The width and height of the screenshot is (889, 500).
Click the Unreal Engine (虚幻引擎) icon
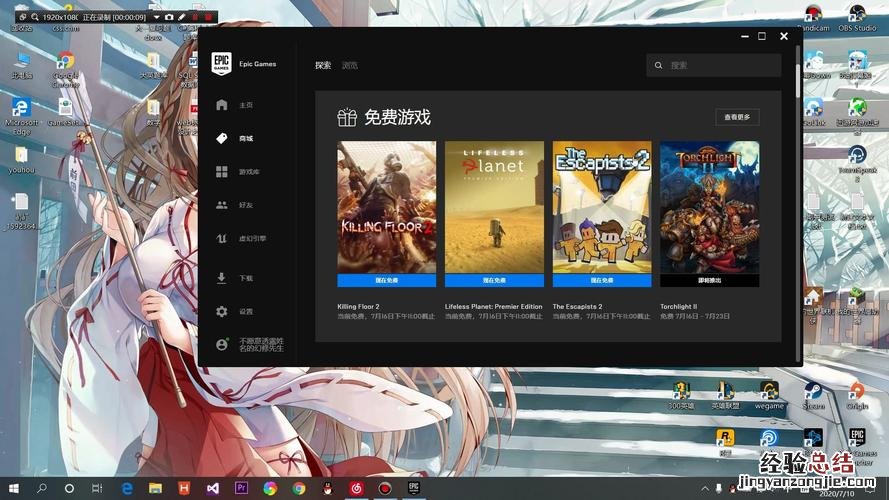(x=222, y=239)
